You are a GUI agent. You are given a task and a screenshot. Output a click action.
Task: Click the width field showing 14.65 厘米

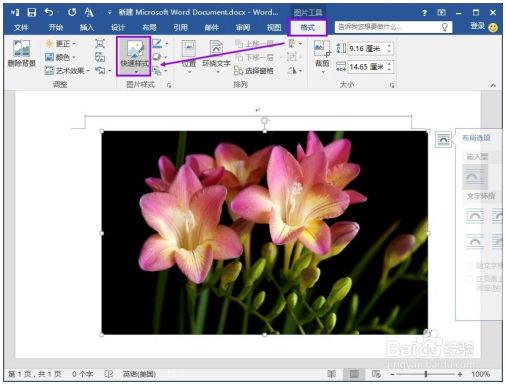pos(366,67)
